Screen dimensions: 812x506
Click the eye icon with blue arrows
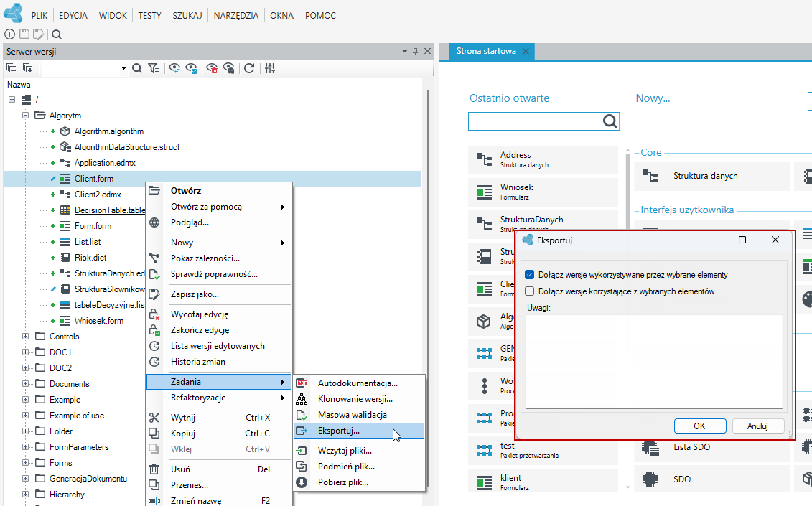pyautogui.click(x=174, y=68)
